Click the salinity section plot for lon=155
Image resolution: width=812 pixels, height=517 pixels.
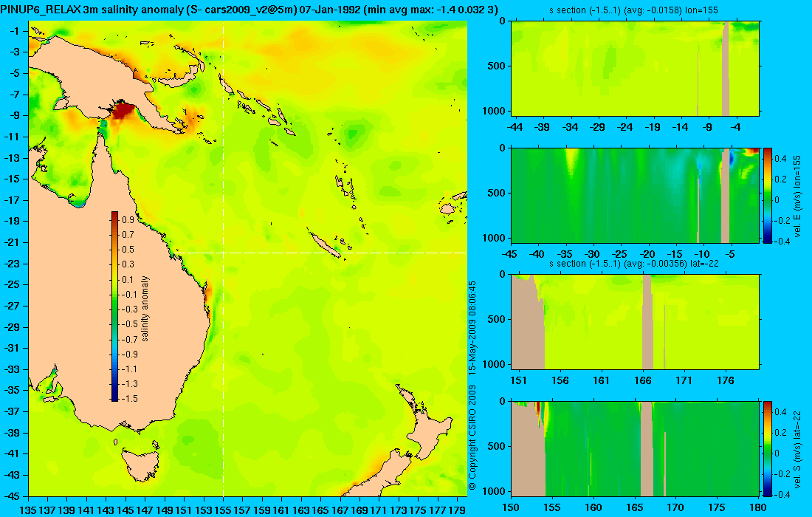[x=636, y=69]
